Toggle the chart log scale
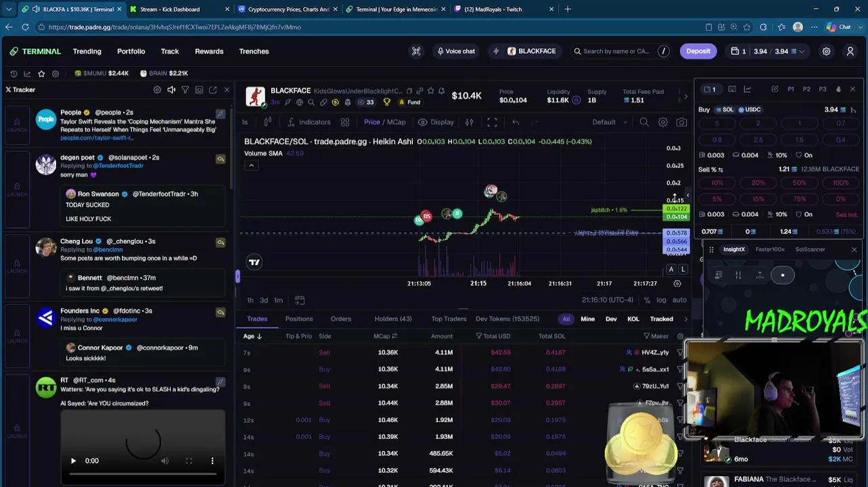Screen dimensions: 868x487 pos(661,300)
